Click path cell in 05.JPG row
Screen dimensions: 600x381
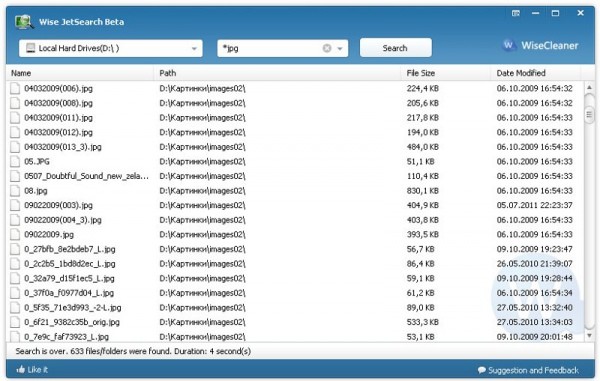pos(202,161)
